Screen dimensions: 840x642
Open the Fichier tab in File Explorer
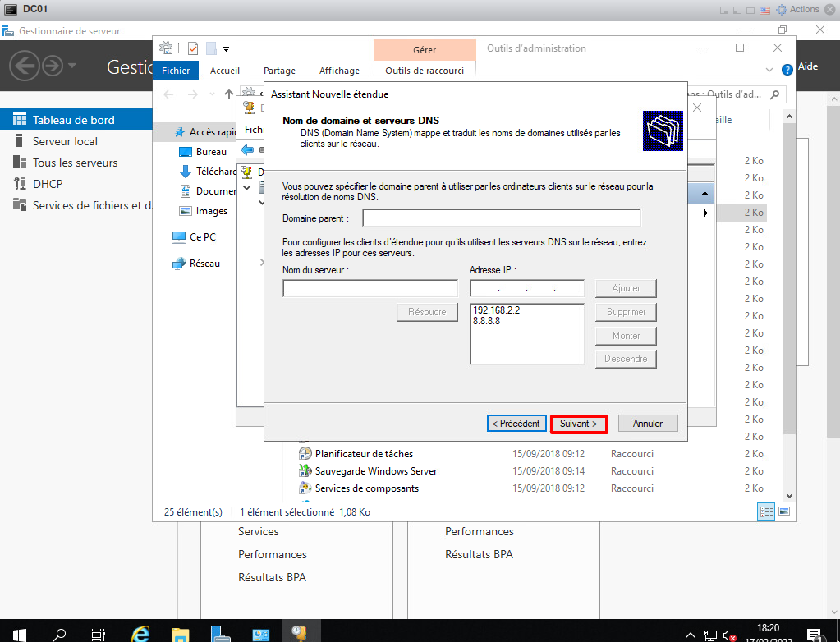coord(176,71)
